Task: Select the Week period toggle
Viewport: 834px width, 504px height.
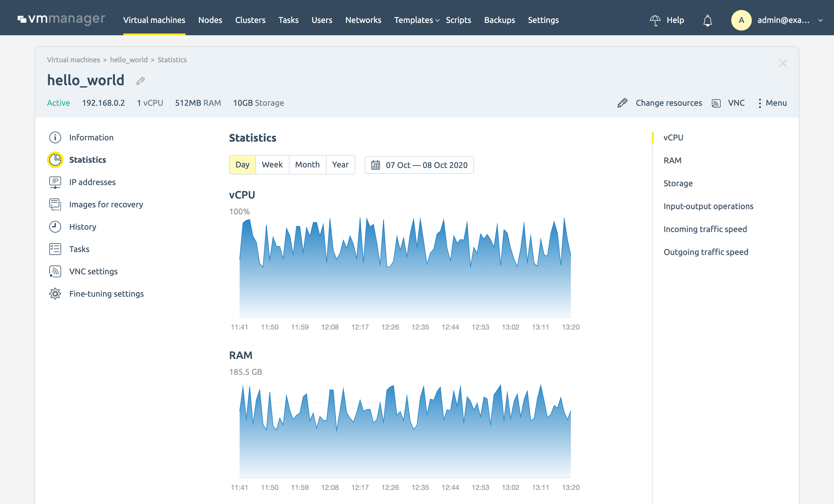Action: pos(272,165)
